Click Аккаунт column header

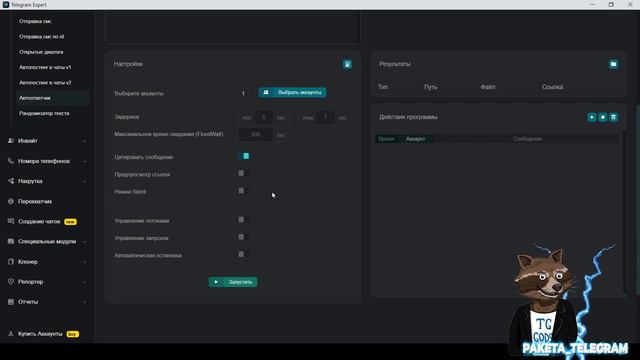point(416,139)
